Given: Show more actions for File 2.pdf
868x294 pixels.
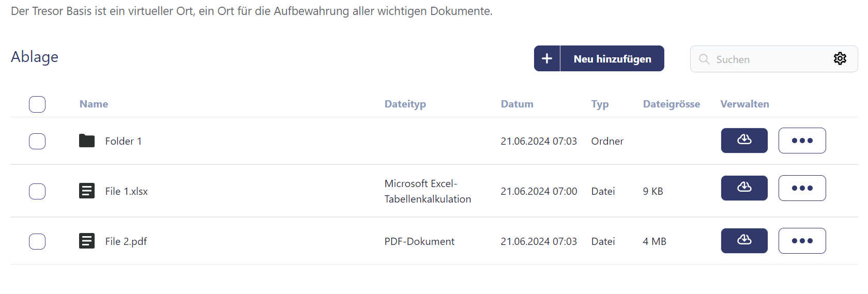Looking at the screenshot, I should point(802,241).
